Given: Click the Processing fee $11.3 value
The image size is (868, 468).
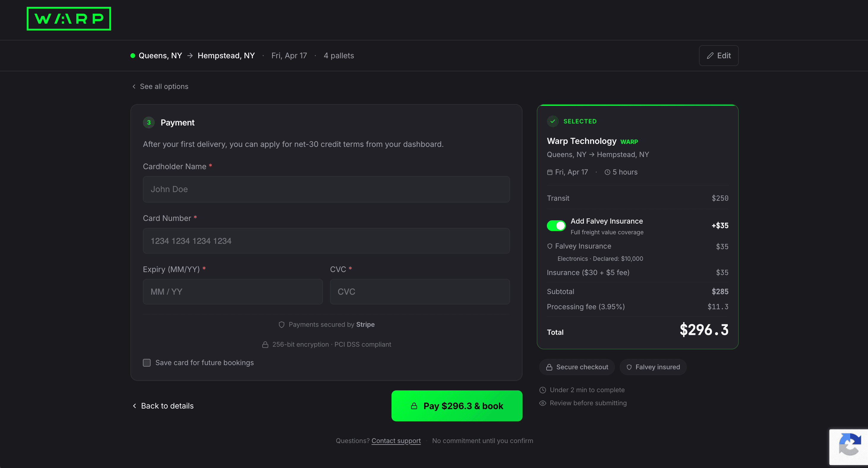Looking at the screenshot, I should pos(718,307).
